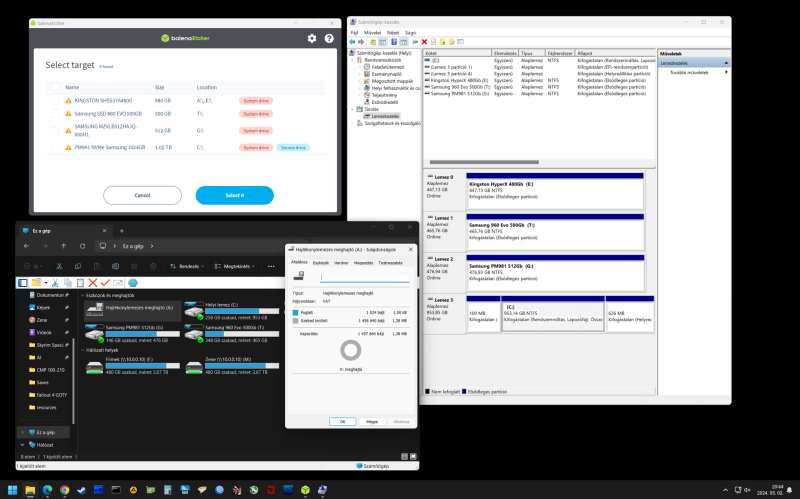Expand the Teljesítmény tree node

tap(360, 95)
